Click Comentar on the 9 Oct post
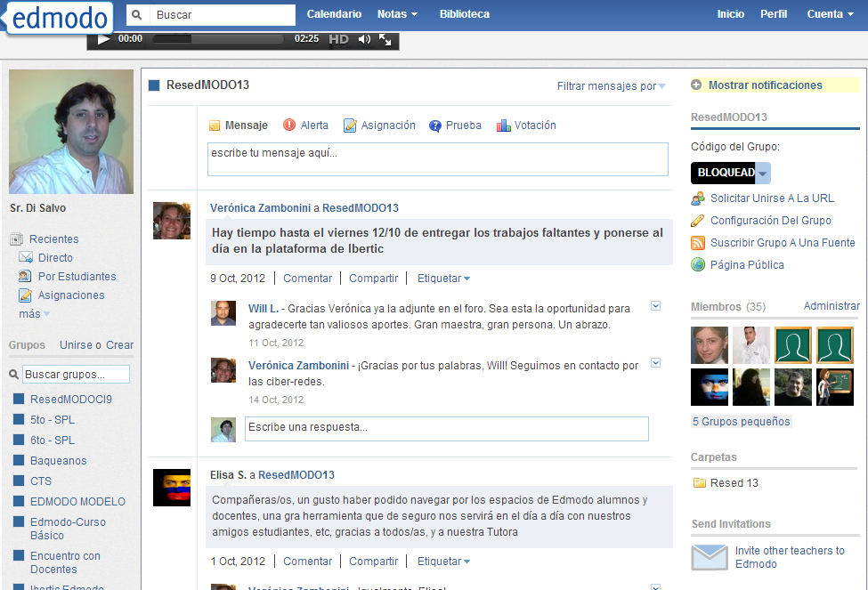 308,279
